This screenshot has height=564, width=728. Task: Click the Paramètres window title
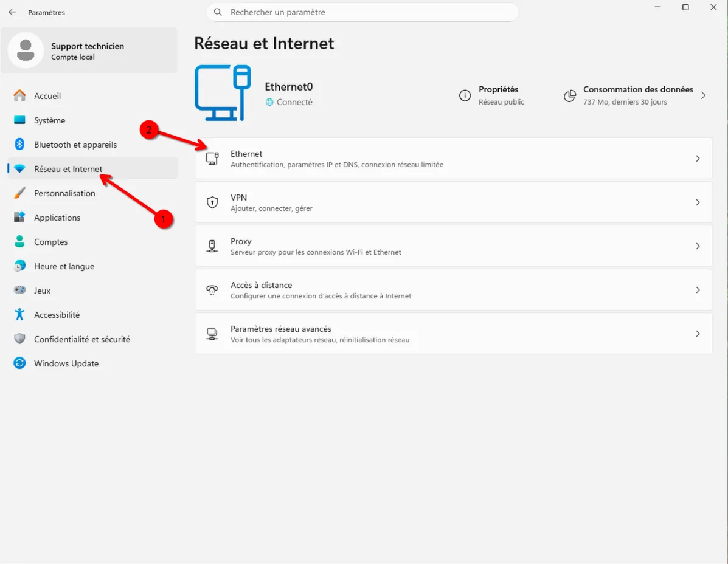pyautogui.click(x=46, y=13)
